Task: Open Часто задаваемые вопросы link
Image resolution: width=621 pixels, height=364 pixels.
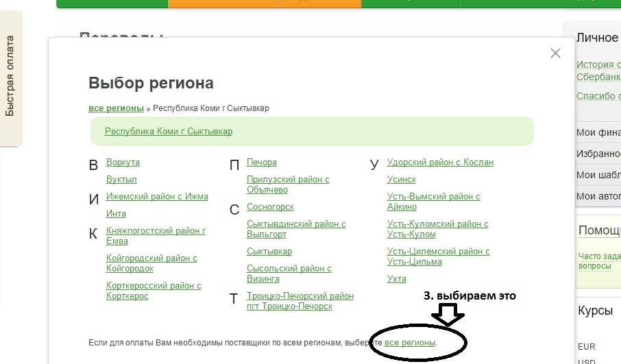Action: coord(600,261)
